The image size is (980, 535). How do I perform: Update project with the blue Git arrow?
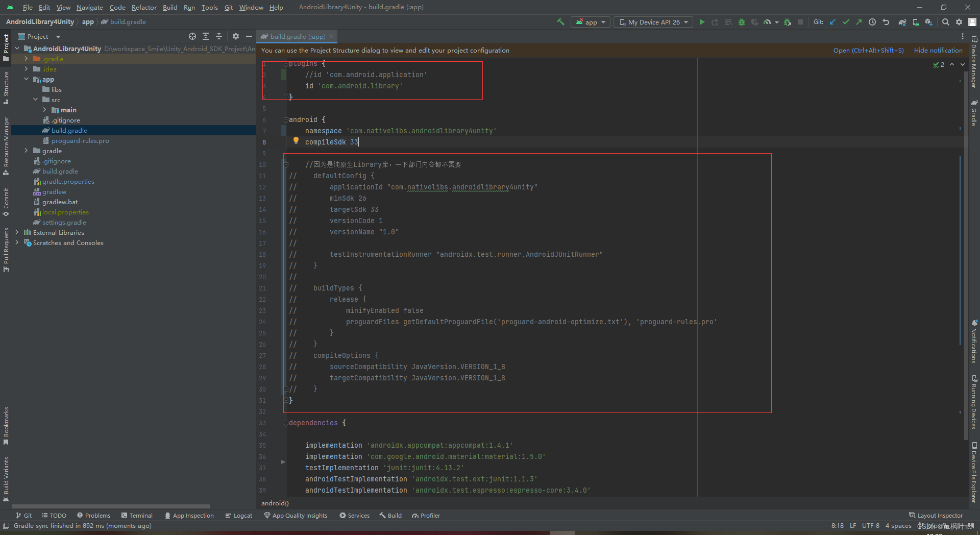[x=833, y=22]
